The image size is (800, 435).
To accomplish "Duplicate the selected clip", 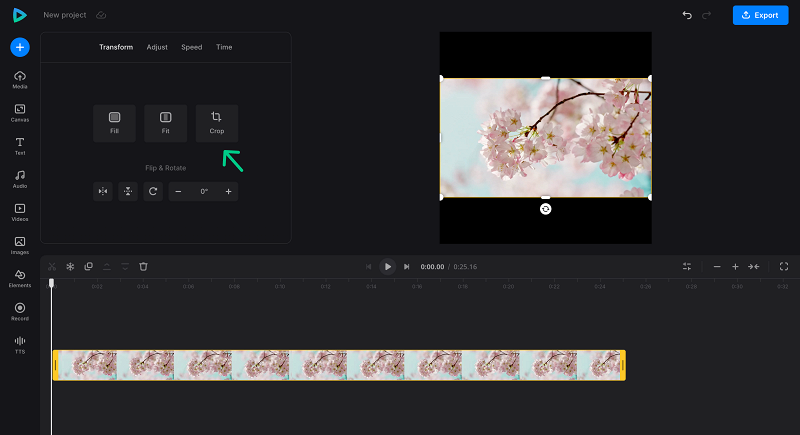I will [89, 267].
